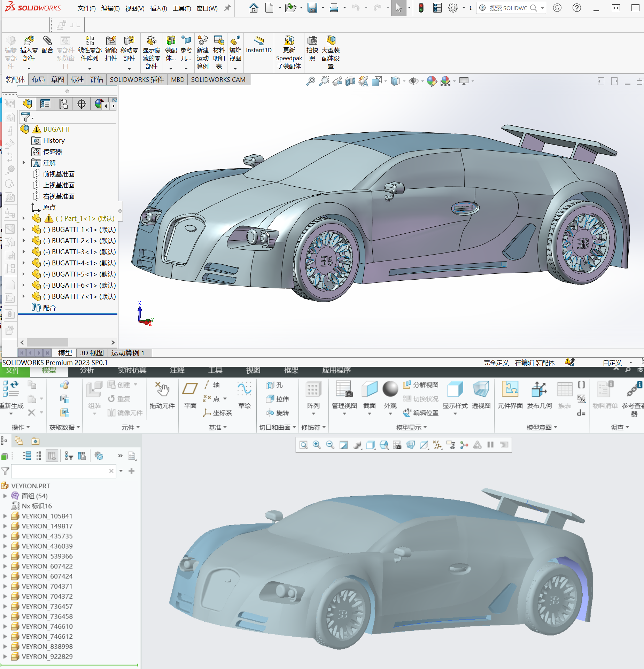The width and height of the screenshot is (644, 669).
Task: Click the Print icon in SolidWorks toolbar
Action: point(334,8)
